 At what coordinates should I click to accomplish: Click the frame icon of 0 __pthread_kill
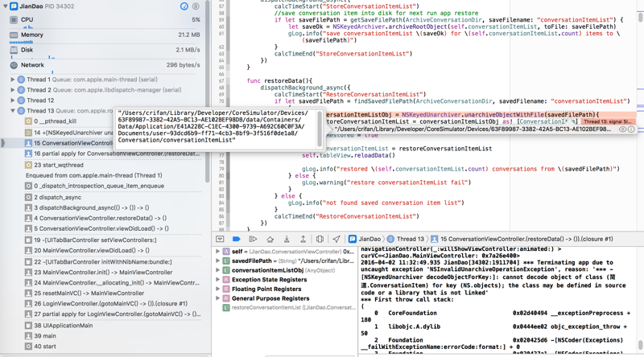tap(28, 121)
